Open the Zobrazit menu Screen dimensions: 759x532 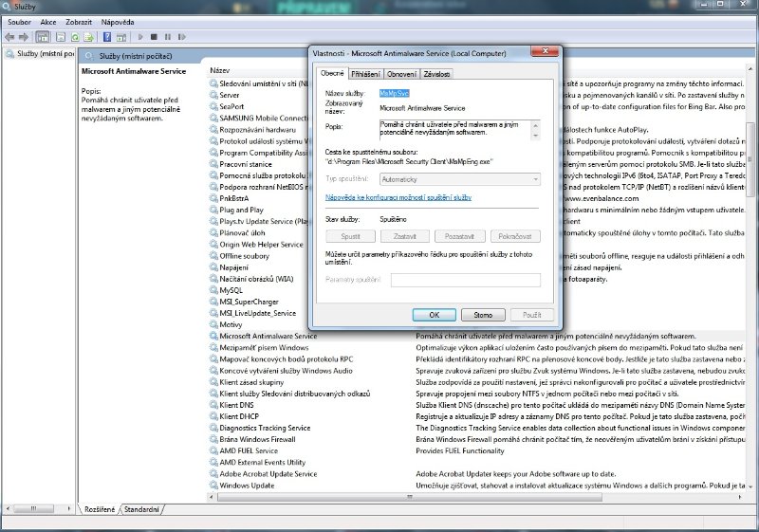79,22
